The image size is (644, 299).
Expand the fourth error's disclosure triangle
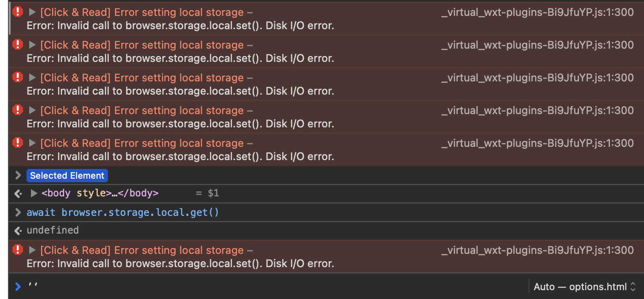(32, 110)
